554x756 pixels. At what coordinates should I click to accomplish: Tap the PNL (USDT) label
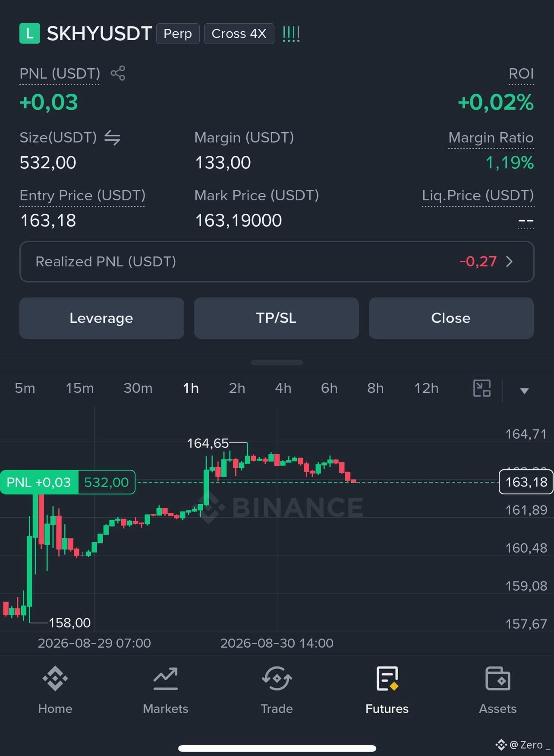pos(60,73)
